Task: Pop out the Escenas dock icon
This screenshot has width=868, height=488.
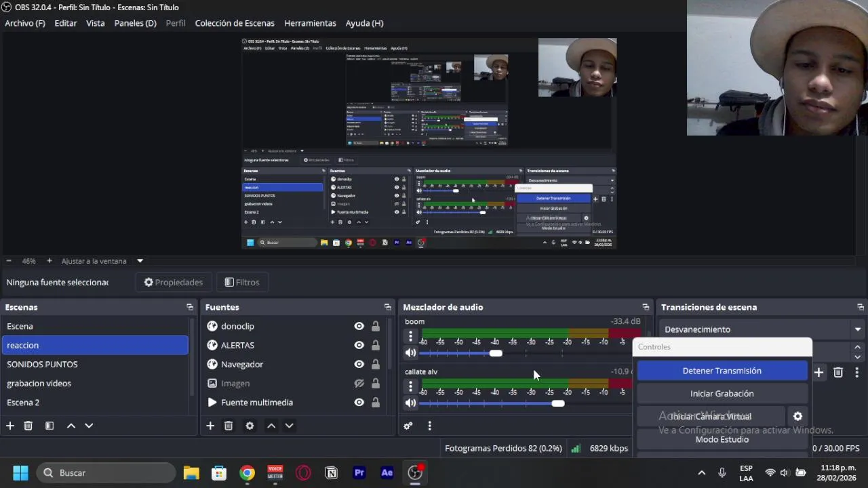Action: click(x=190, y=307)
